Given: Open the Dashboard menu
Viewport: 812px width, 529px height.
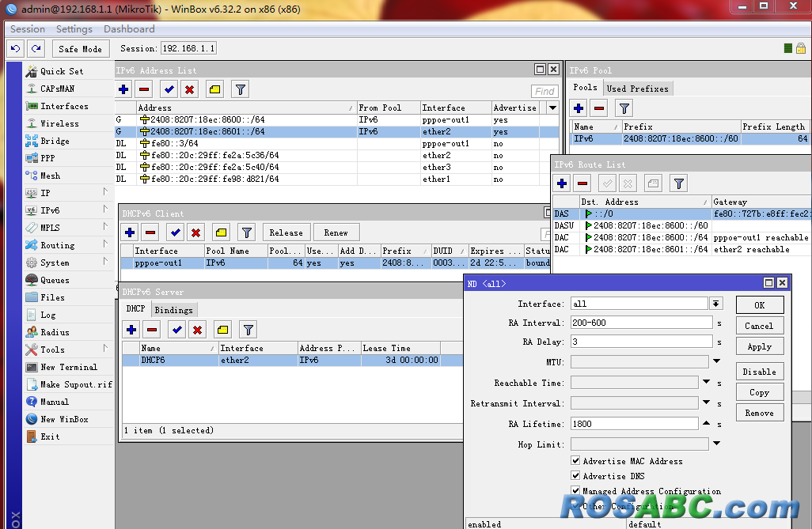Looking at the screenshot, I should pyautogui.click(x=129, y=29).
